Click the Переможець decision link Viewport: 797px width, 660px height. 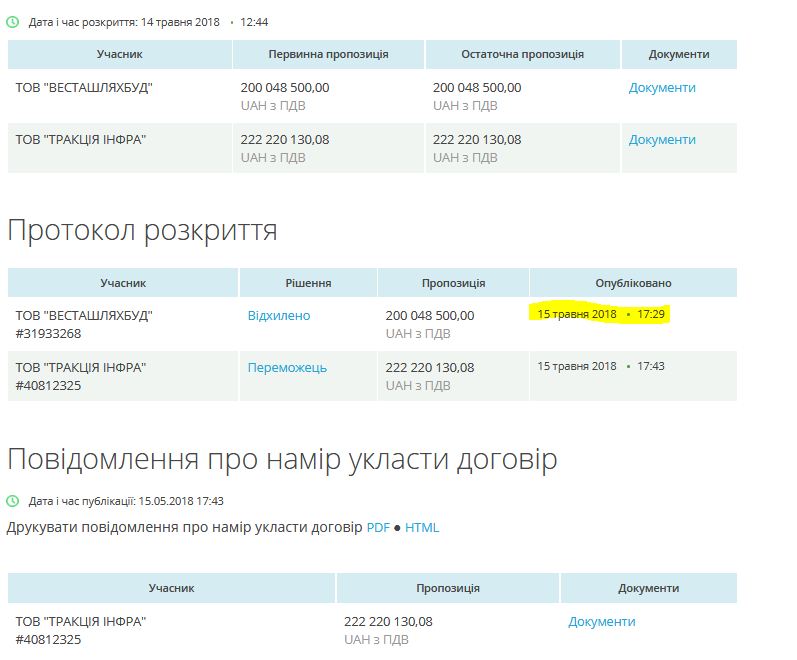click(287, 368)
